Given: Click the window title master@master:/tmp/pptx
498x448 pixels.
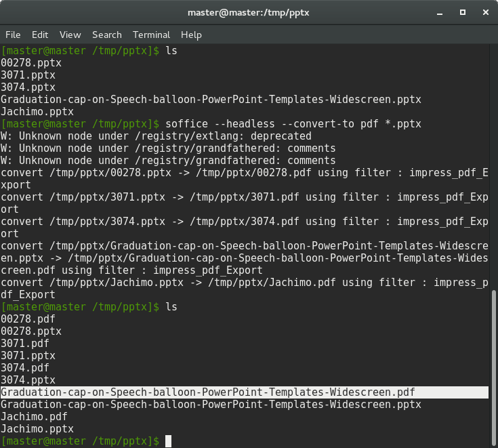Looking at the screenshot, I should click(x=249, y=12).
